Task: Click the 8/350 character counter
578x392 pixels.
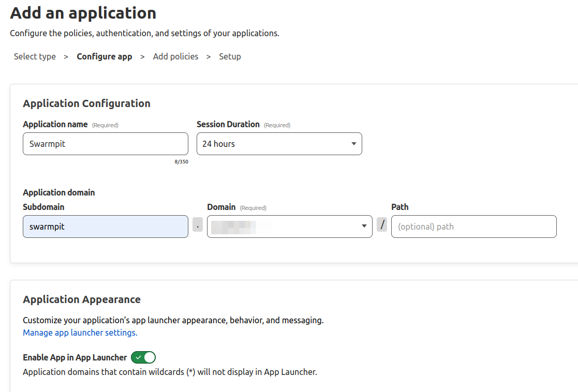Action: click(181, 161)
